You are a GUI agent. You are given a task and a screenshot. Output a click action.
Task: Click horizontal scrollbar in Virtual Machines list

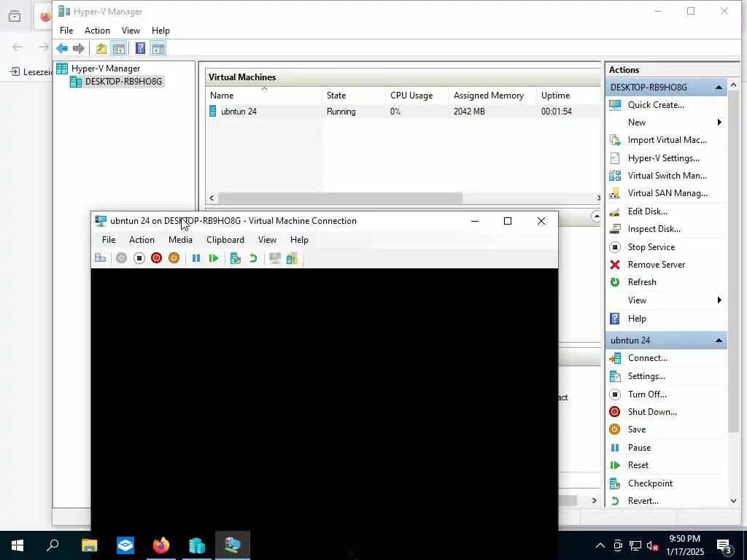340,198
